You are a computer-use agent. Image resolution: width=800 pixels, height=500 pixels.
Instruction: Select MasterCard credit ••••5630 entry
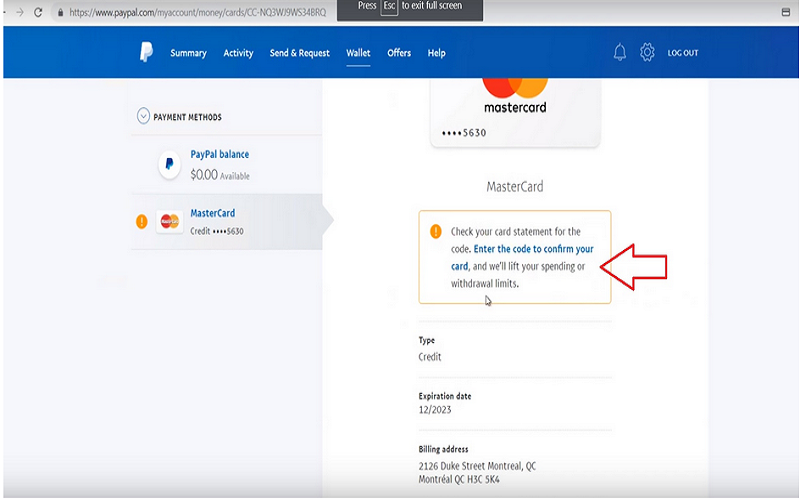[227, 221]
